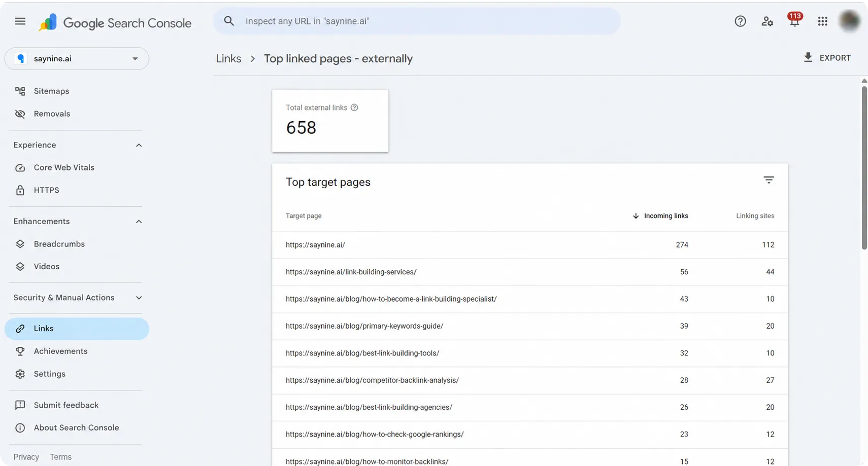Viewport: 868px width, 466px height.
Task: Click the 112 linking sites value
Action: coord(768,245)
